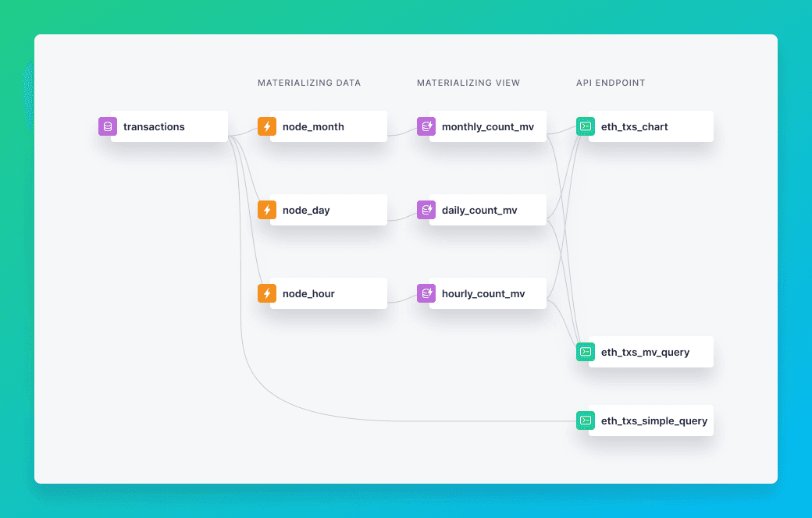Click the green endpoint icon for eth_txs_mv_query

(x=586, y=352)
